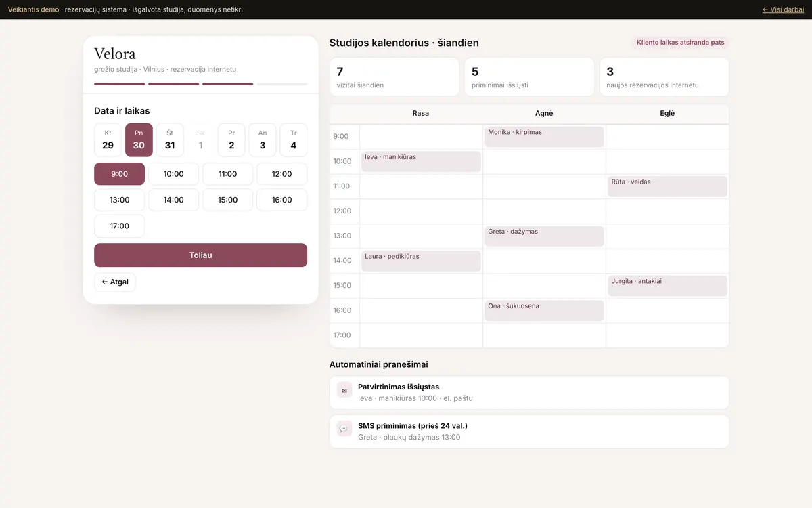
Task: Open Ona · šukuosena appointment
Action: (544, 311)
